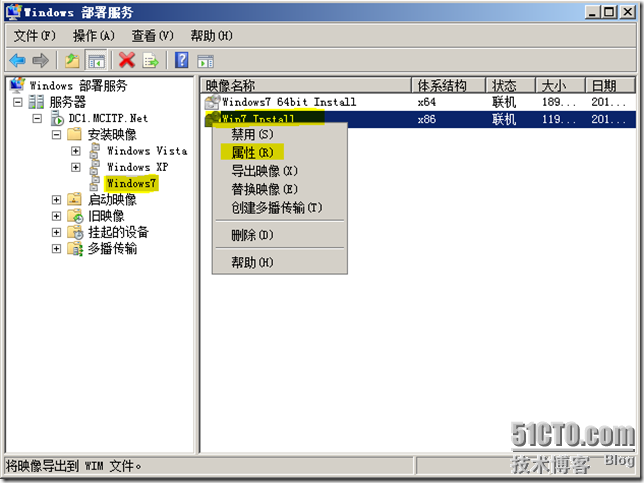Expand the 启动映像 node
This screenshot has width=644, height=483.
[56, 200]
